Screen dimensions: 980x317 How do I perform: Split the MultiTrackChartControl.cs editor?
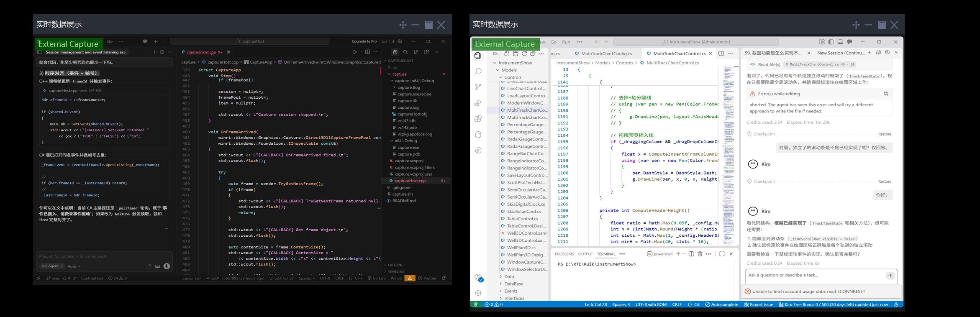pos(721,54)
